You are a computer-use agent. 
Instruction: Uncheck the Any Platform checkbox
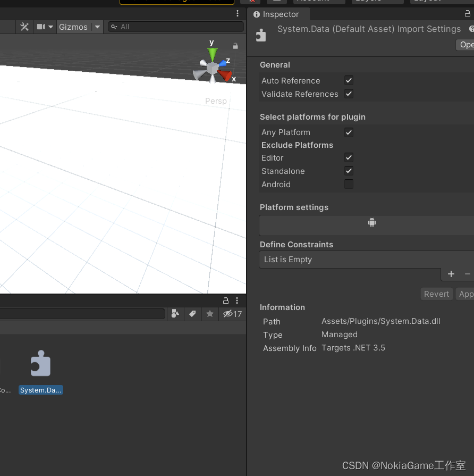coord(349,132)
